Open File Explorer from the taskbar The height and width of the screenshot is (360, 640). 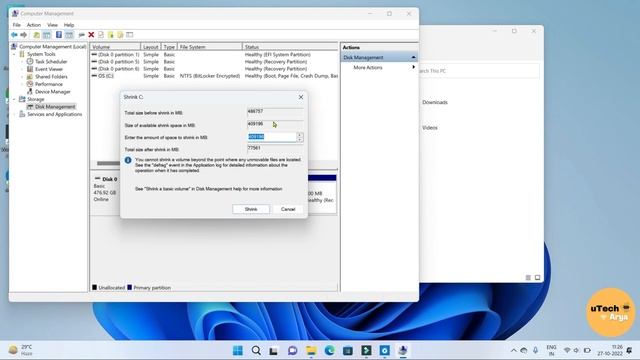coord(311,350)
